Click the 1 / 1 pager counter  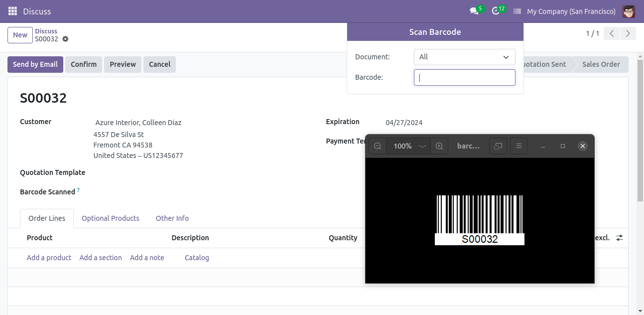tap(593, 33)
